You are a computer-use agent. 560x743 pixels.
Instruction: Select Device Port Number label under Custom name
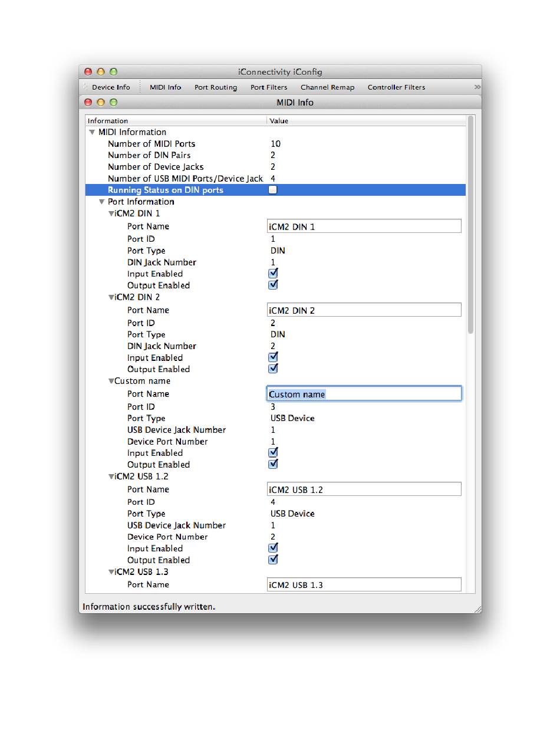pos(167,442)
